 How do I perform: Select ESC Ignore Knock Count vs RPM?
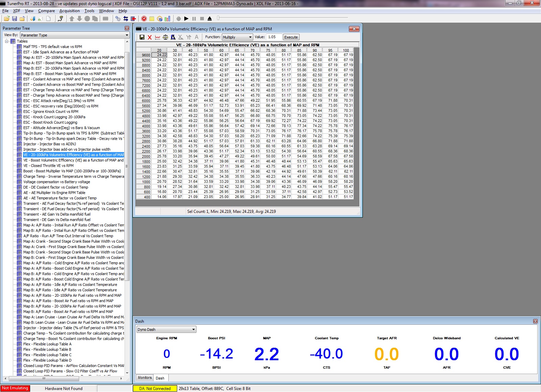click(x=51, y=112)
